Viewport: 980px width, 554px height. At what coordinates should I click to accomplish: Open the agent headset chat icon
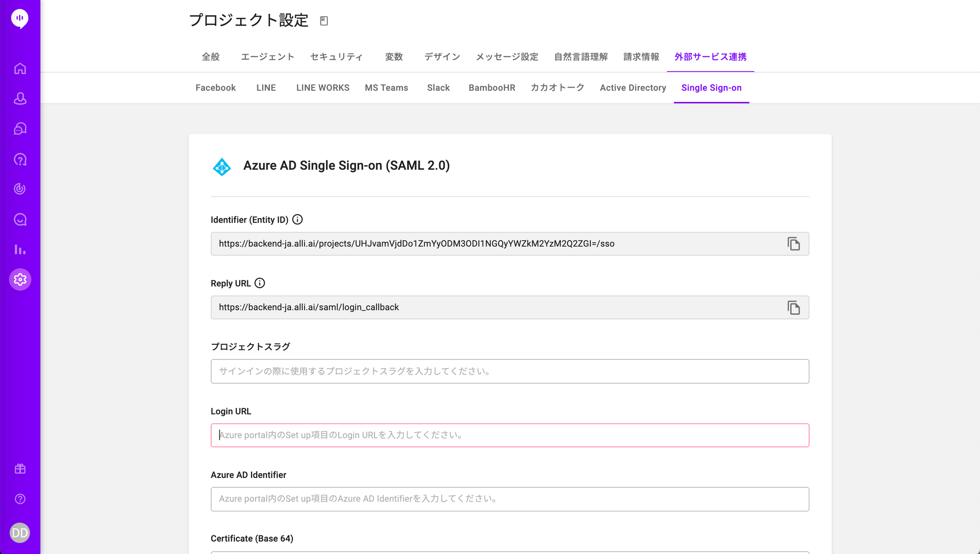point(20,129)
